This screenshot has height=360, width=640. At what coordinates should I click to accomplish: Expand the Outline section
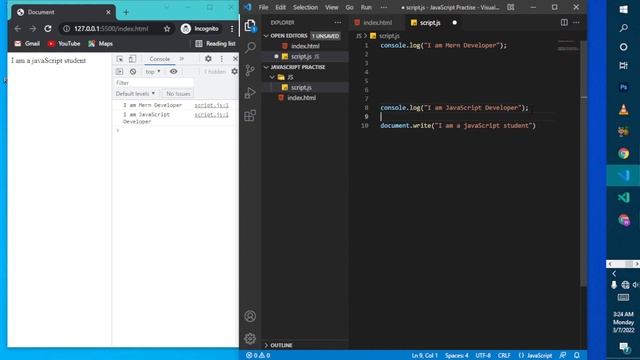[x=266, y=345]
